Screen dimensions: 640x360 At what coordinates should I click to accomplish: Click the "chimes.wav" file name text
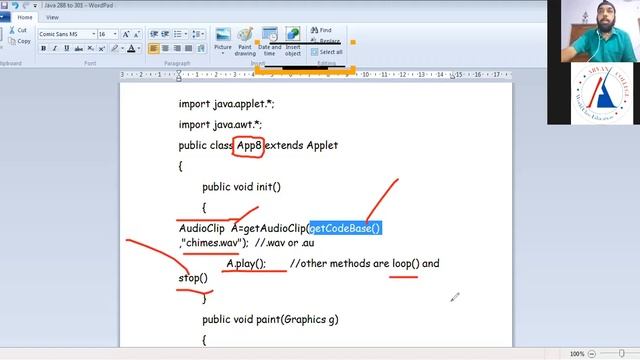(211, 243)
